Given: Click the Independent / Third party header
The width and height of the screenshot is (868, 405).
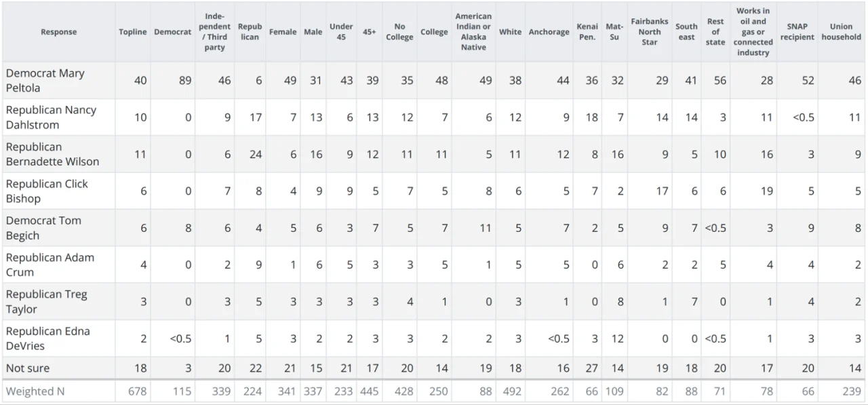Looking at the screenshot, I should tap(214, 32).
